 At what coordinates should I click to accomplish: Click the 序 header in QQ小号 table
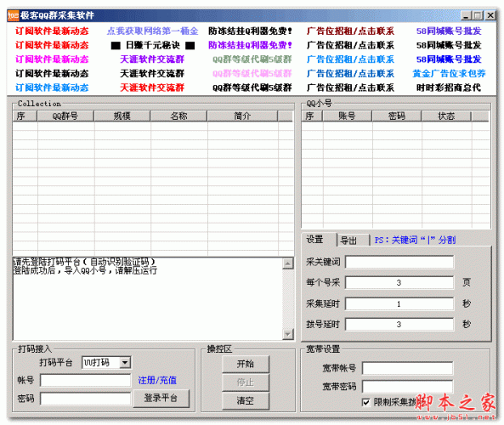[312, 116]
